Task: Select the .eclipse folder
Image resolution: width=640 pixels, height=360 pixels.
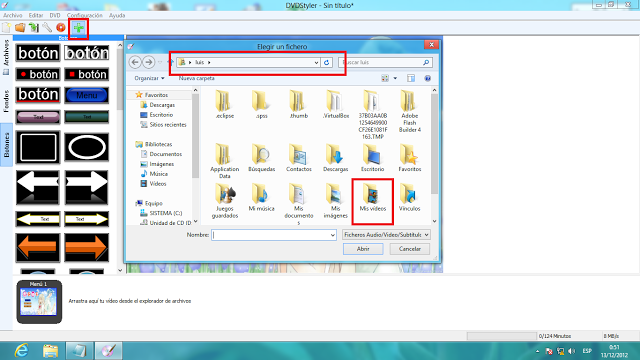Action: [224, 104]
